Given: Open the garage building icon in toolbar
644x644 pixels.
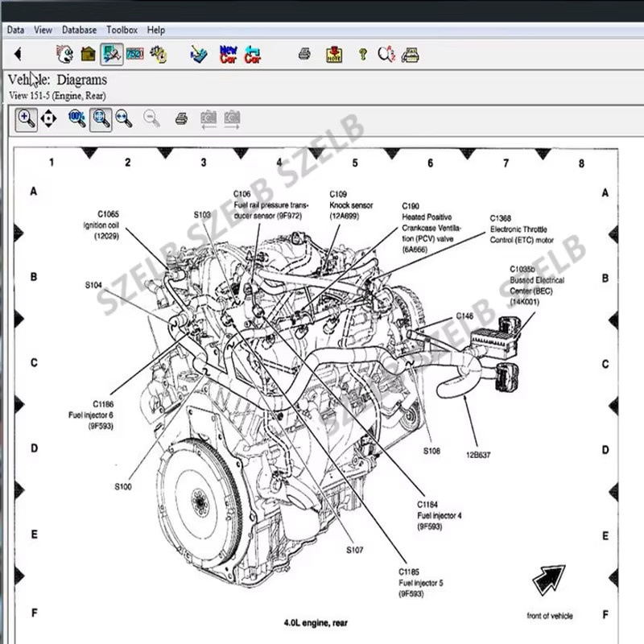Looking at the screenshot, I should click(x=89, y=54).
